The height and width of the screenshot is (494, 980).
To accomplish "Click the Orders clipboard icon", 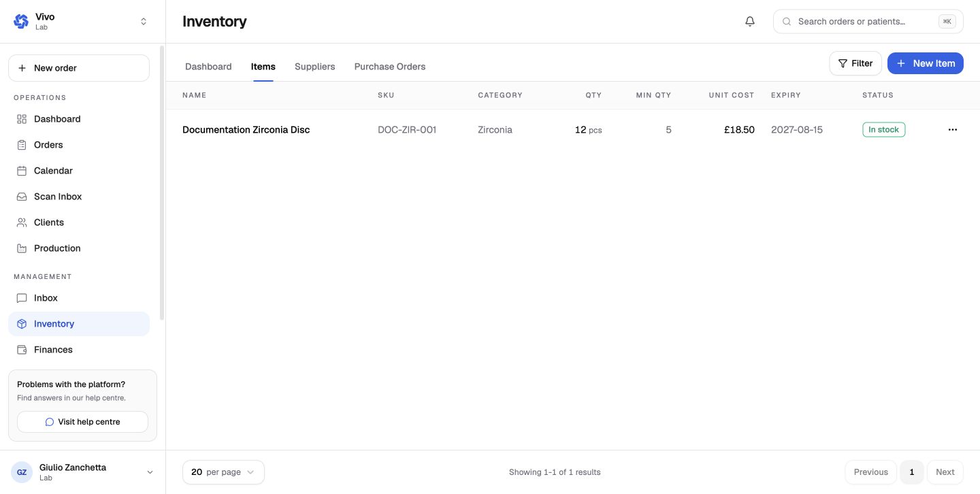I will coord(22,145).
